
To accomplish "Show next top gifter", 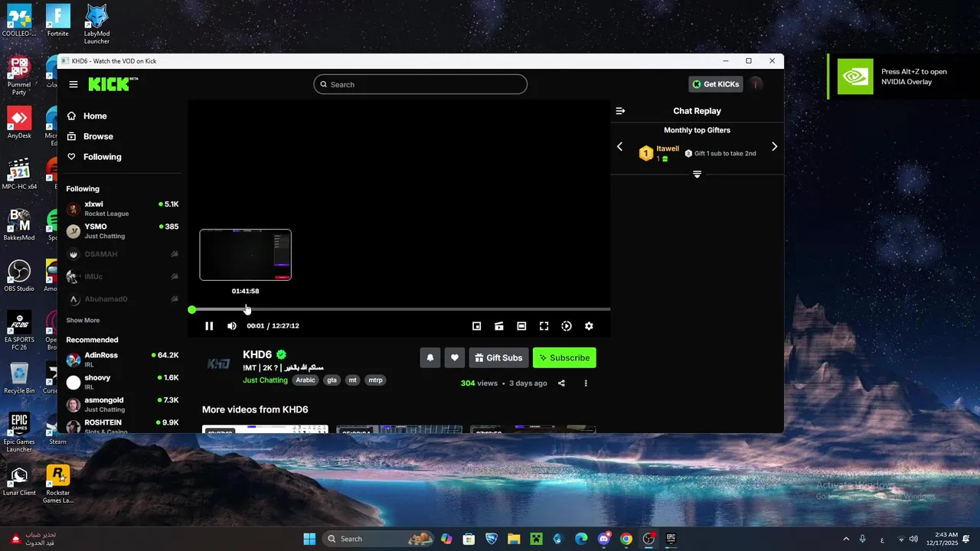I will pos(774,147).
